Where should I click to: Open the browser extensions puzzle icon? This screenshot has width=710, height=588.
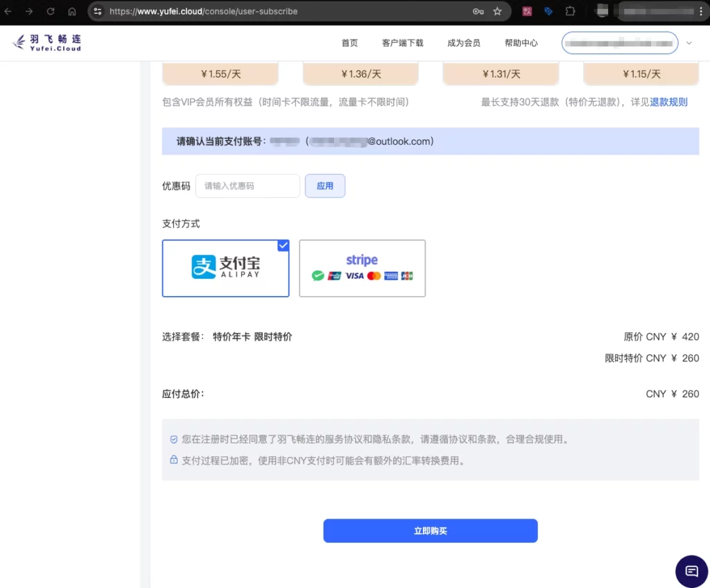(570, 11)
